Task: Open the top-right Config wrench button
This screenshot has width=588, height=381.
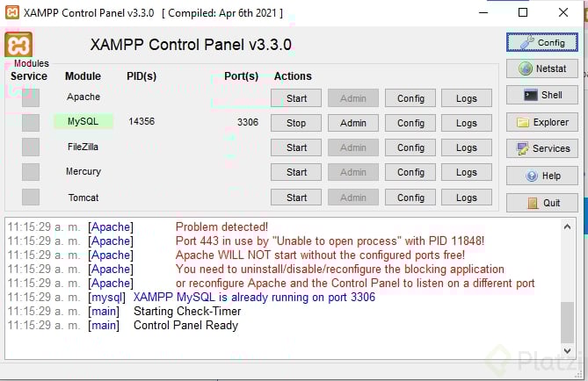Action: pos(542,42)
